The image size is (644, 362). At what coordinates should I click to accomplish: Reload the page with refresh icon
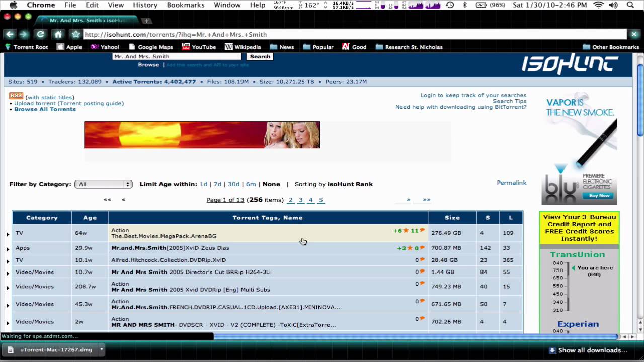[41, 34]
